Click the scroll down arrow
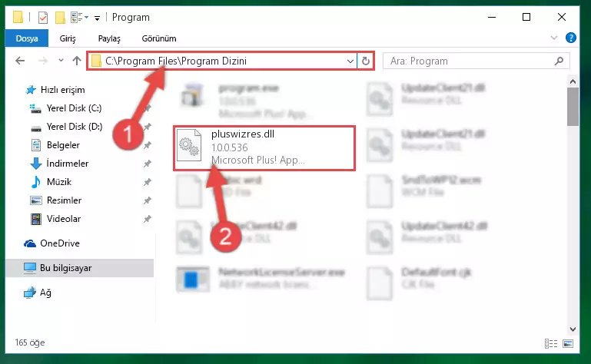The image size is (591, 364). 573,329
